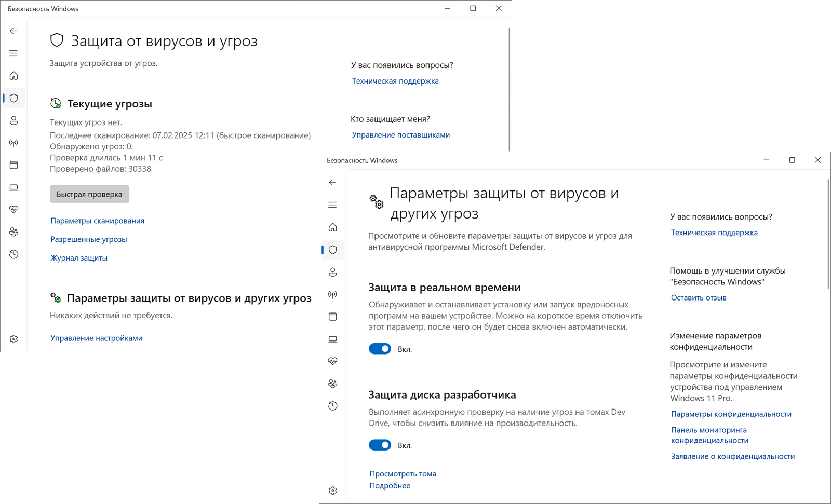831x504 pixels.
Task: Open Разрешенные угрозы link
Action: [x=89, y=239]
